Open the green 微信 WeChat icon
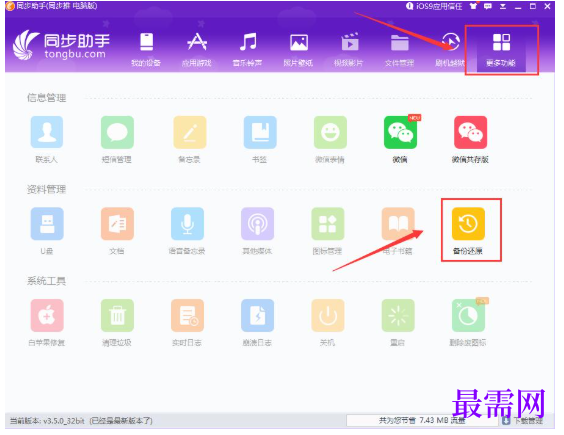This screenshot has width=564, height=435. click(x=400, y=132)
